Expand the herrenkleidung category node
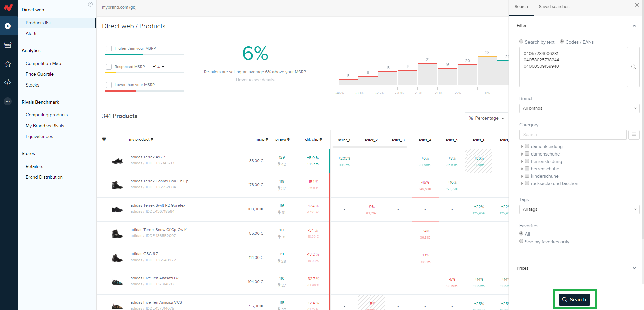Image resolution: width=644 pixels, height=310 pixels. click(522, 162)
